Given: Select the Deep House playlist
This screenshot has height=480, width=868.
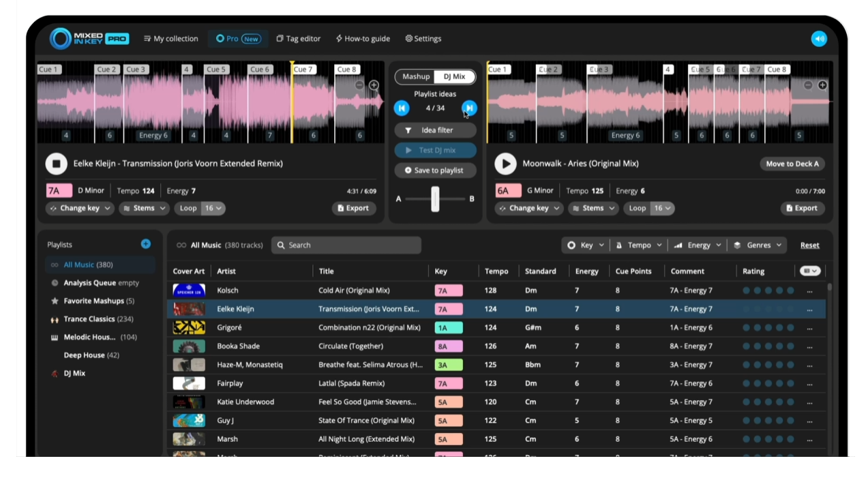Looking at the screenshot, I should point(91,355).
